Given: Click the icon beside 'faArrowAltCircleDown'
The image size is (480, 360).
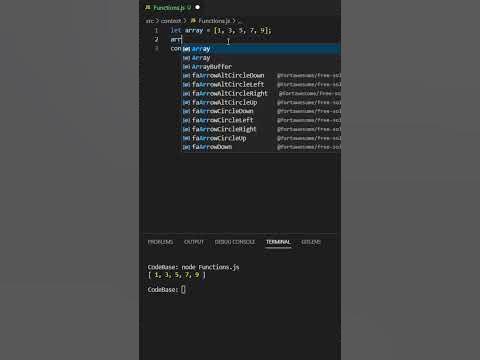Looking at the screenshot, I should click(x=186, y=76).
